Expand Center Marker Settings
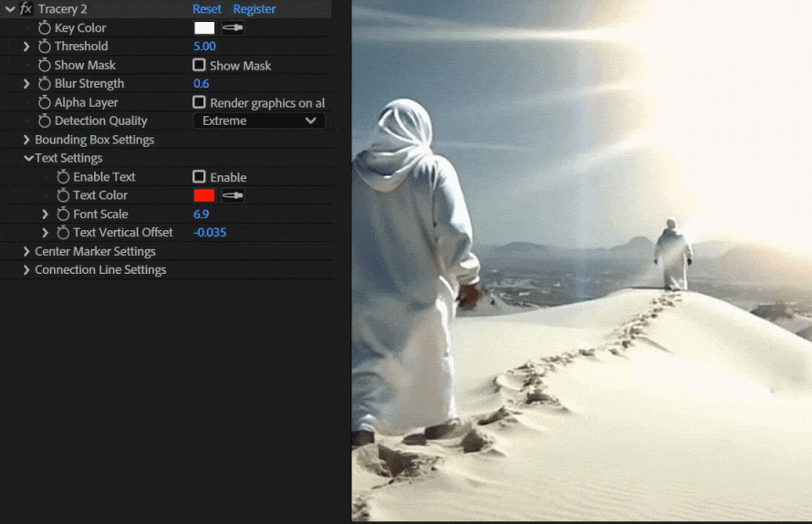812x524 pixels. 26,252
